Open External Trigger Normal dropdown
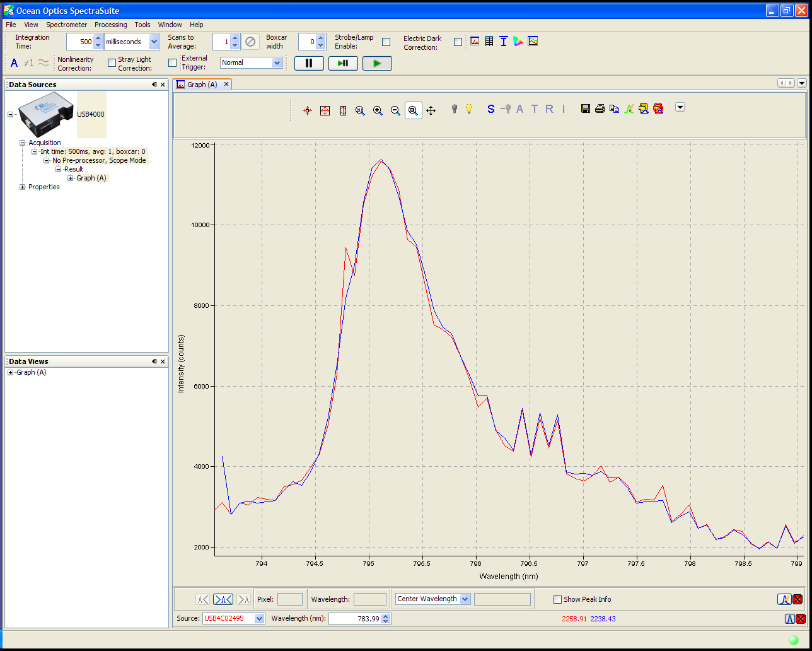812x651 pixels. (277, 62)
